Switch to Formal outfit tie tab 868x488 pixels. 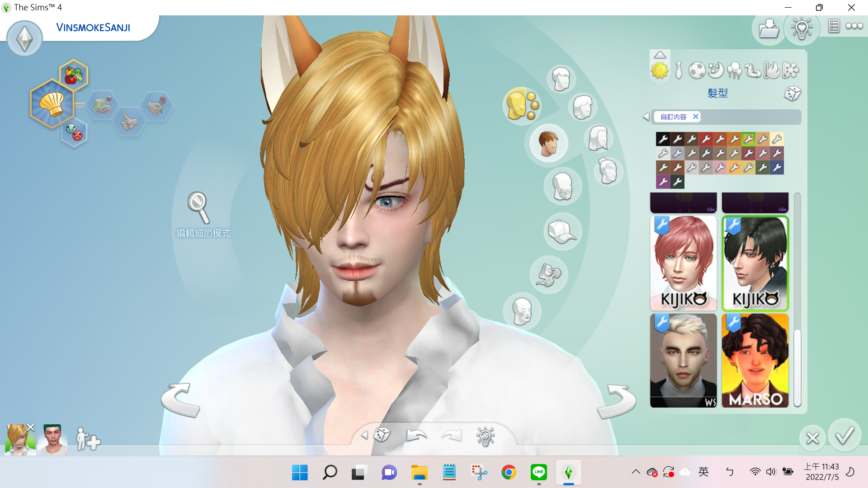pyautogui.click(x=679, y=70)
